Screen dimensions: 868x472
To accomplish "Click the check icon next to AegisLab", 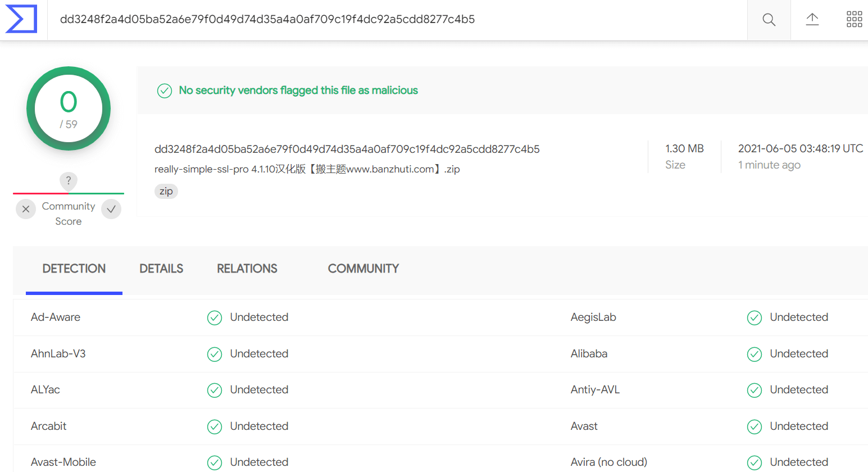I will 754,317.
